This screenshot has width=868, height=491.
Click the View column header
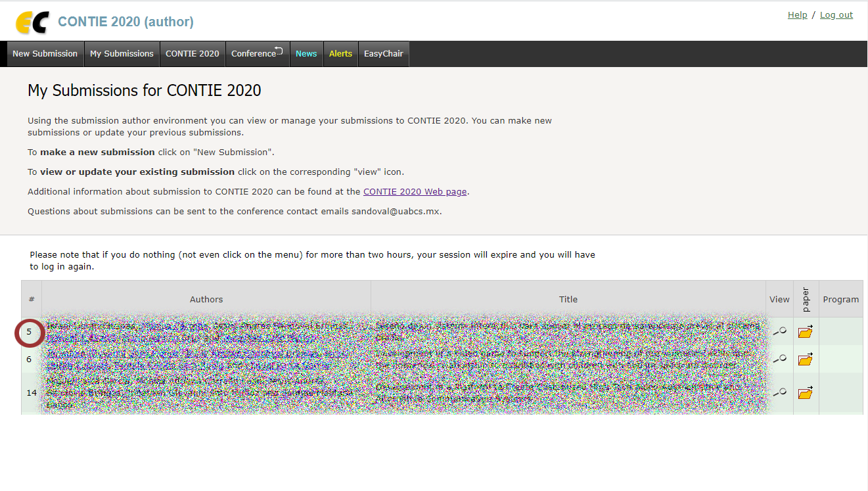tap(779, 299)
